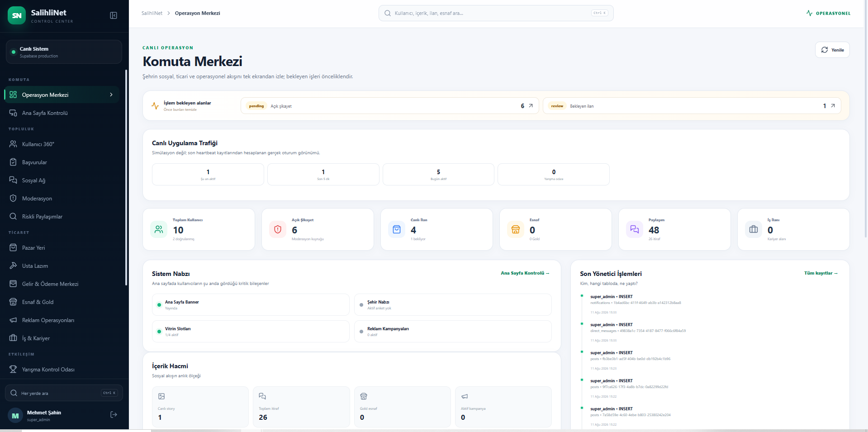Click the Gold esnaf store icon
Screen dimensions: 868x432
[363, 396]
